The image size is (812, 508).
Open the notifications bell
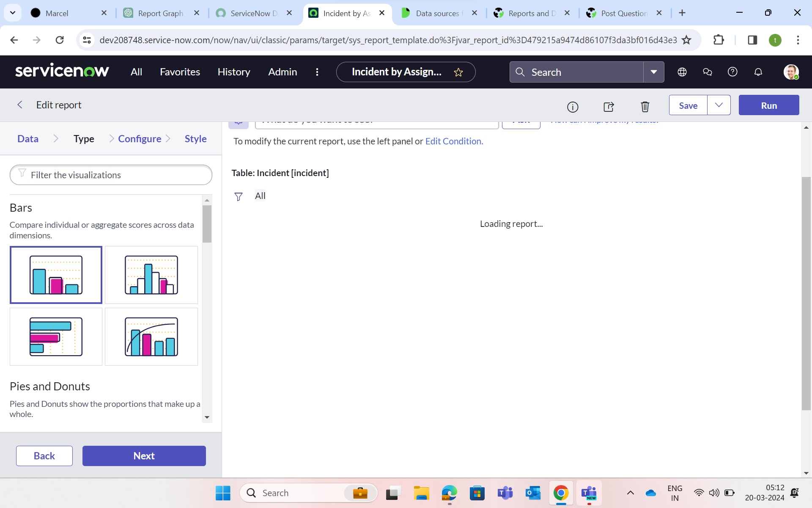tap(757, 72)
